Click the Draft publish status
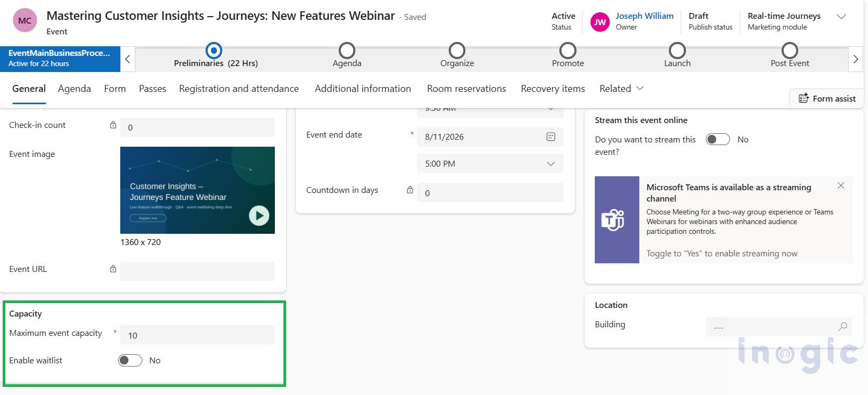The image size is (868, 395). click(x=698, y=16)
